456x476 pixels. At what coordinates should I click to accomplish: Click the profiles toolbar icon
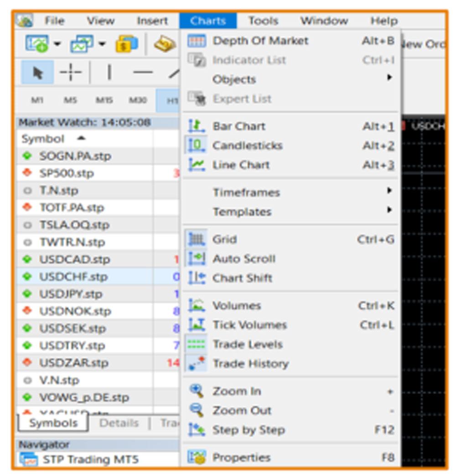82,43
